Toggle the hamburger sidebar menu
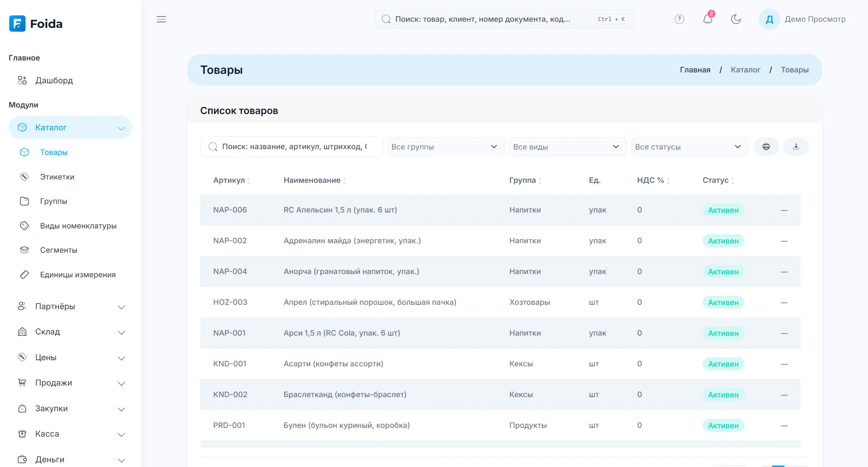 tap(161, 19)
